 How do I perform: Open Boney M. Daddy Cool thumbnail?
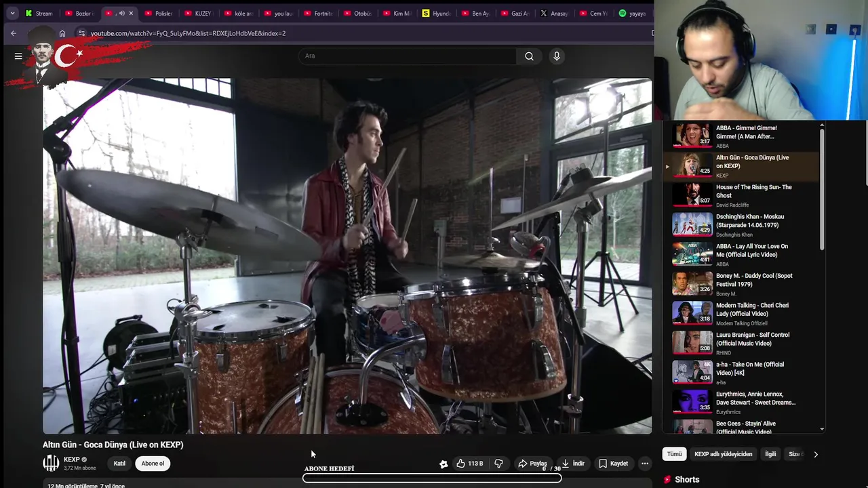point(692,283)
